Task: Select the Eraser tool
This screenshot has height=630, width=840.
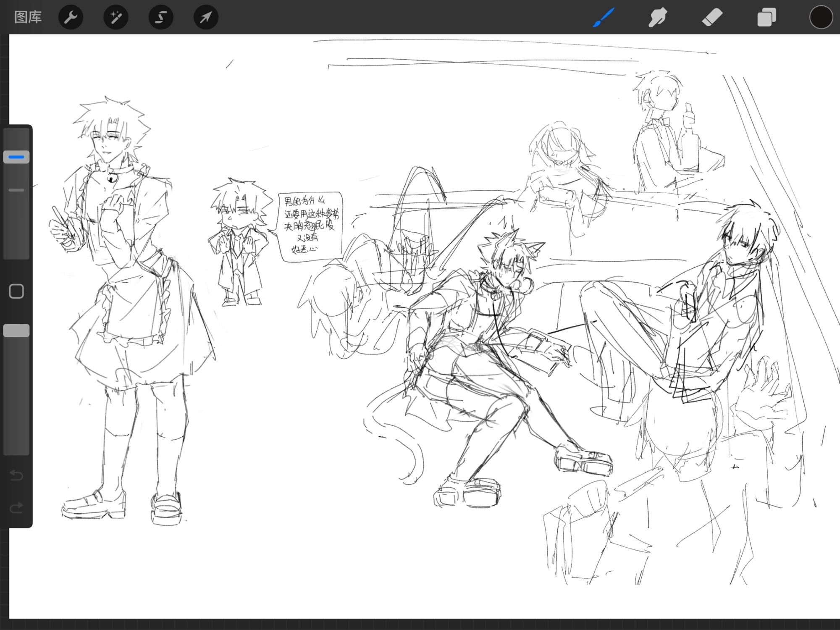Action: [712, 17]
